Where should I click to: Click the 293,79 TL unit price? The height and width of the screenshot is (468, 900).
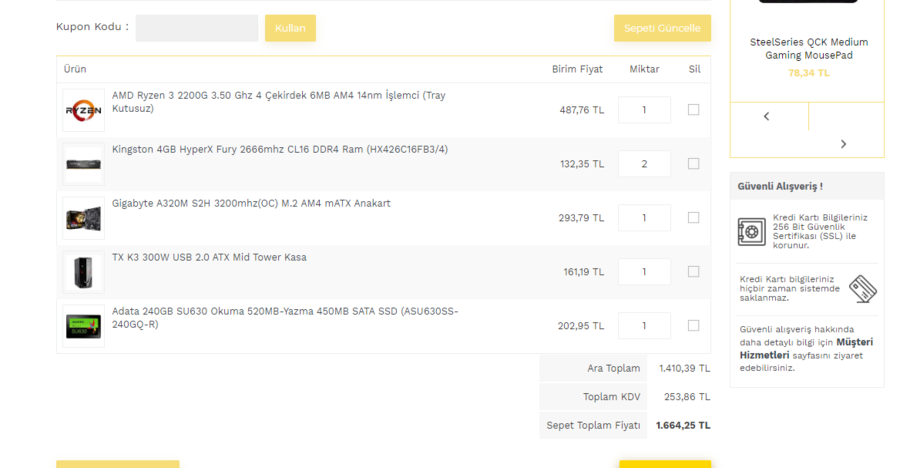coord(581,218)
